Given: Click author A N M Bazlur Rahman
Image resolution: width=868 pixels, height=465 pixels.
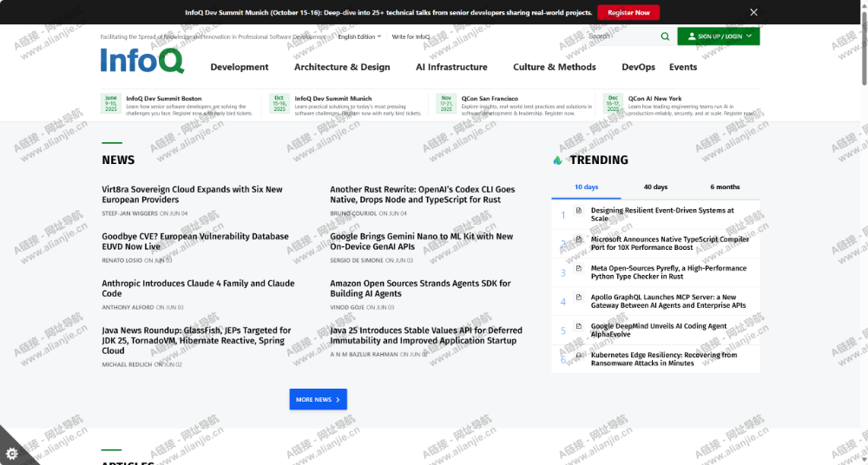Looking at the screenshot, I should click(365, 355).
